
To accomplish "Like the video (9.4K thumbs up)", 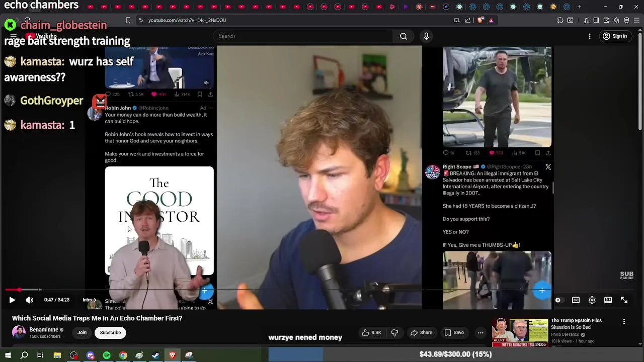I will [x=372, y=333].
